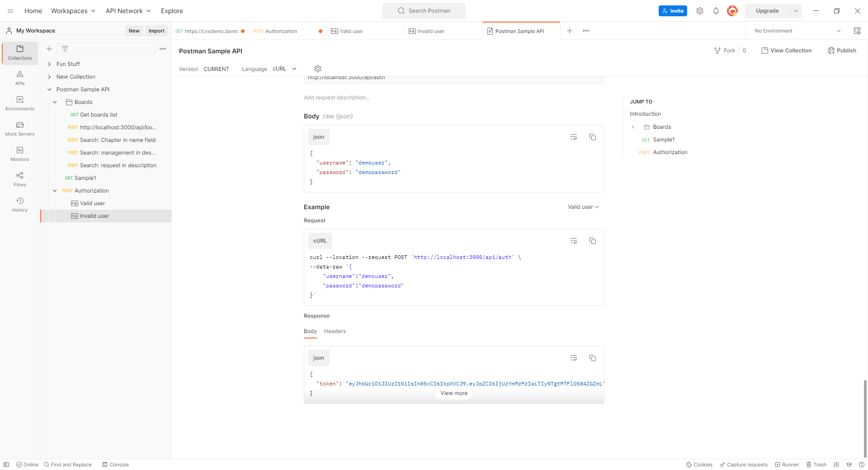Image resolution: width=868 pixels, height=470 pixels.
Task: Select the response Headers tab
Action: pos(335,331)
